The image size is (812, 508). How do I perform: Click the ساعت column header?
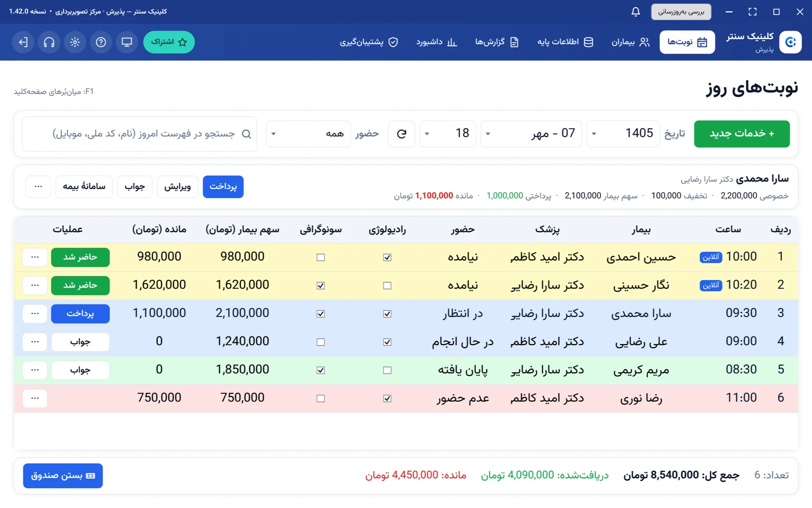pyautogui.click(x=728, y=229)
